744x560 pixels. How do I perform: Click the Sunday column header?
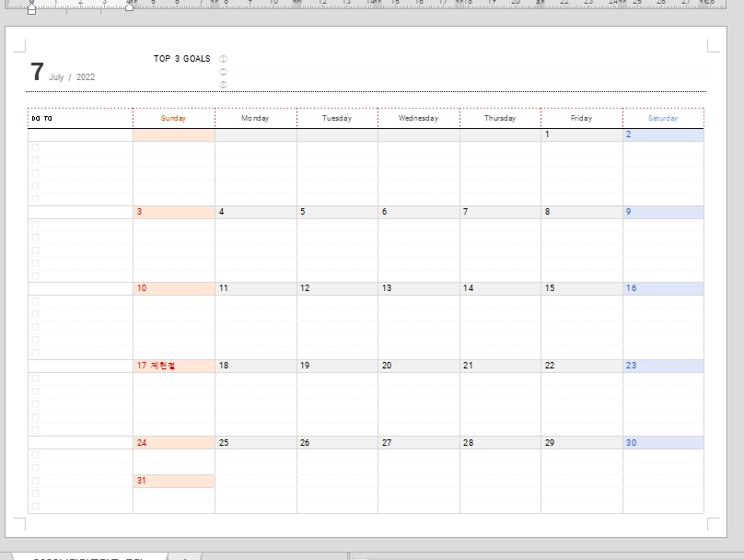tap(173, 118)
